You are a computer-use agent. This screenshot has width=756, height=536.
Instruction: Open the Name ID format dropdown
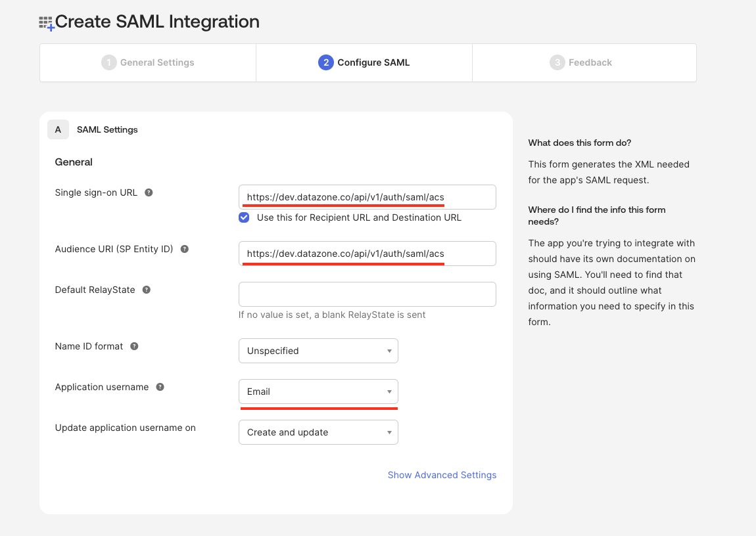tap(318, 351)
